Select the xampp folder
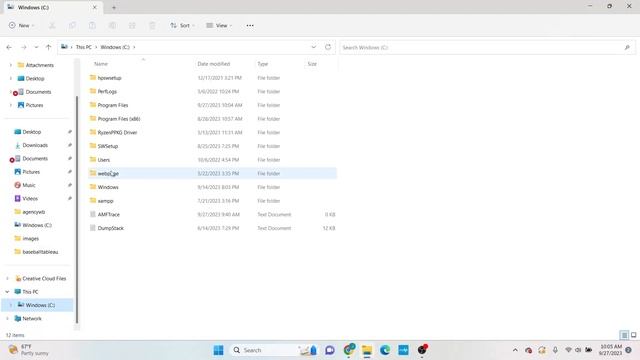 point(212,201)
